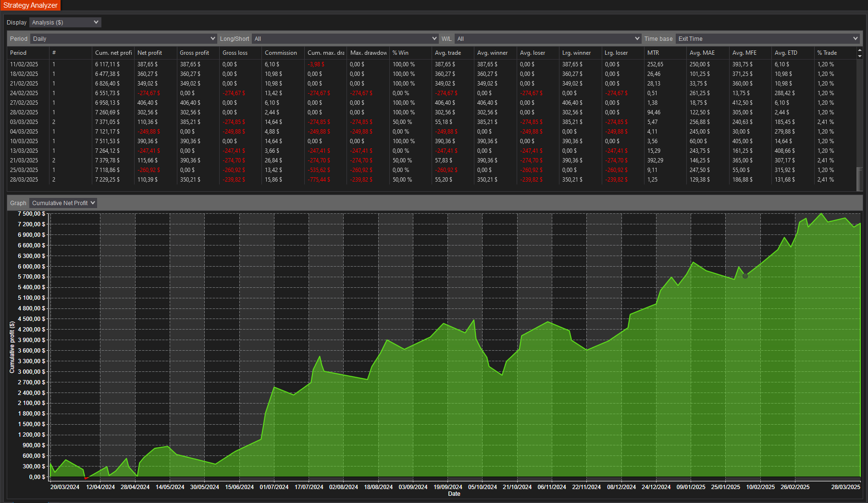This screenshot has height=503, width=868.
Task: Sort by Avg. trade column header
Action: (x=453, y=53)
